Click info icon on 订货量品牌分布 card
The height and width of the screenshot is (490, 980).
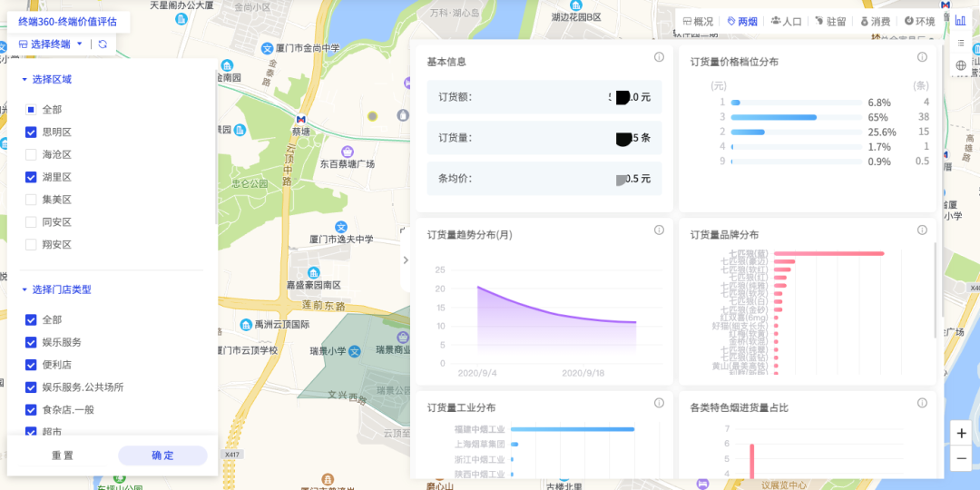(922, 230)
